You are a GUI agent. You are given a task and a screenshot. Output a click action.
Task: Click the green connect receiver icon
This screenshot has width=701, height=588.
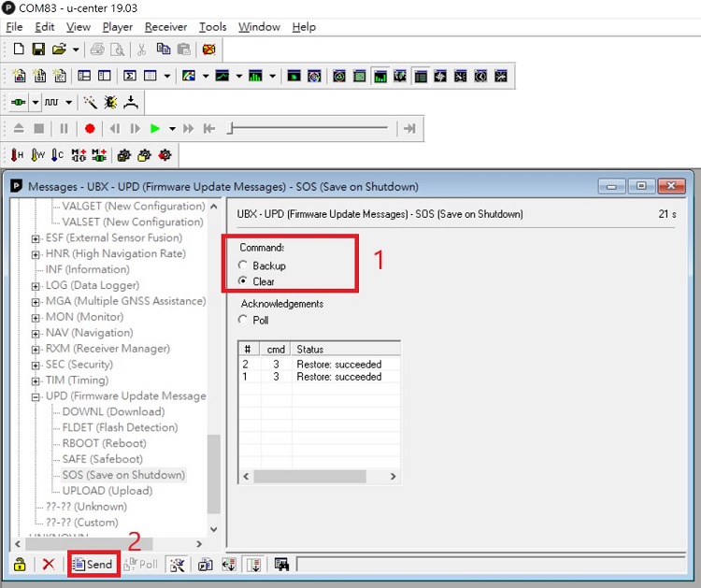point(19,102)
